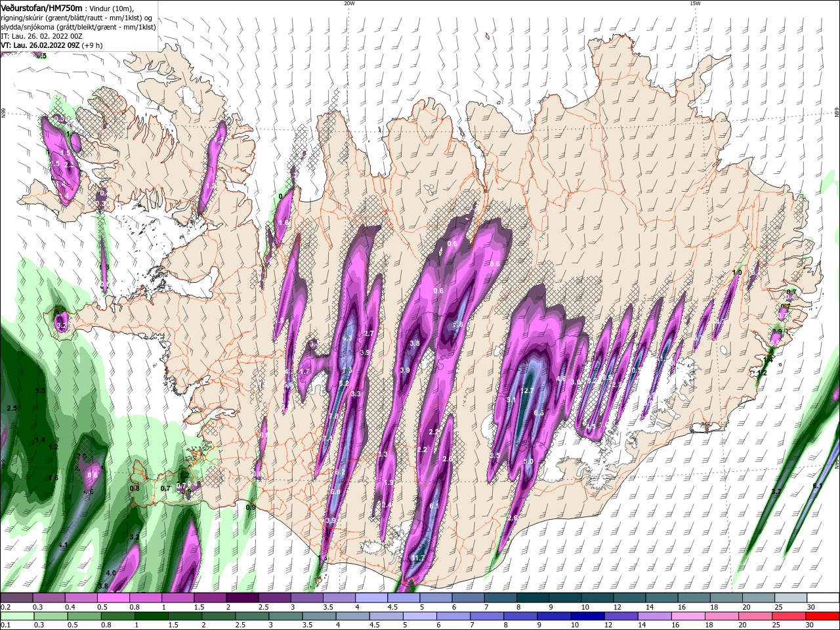This screenshot has height=630, width=840.
Task: Click the 15W longitude label
Action: 695,3
